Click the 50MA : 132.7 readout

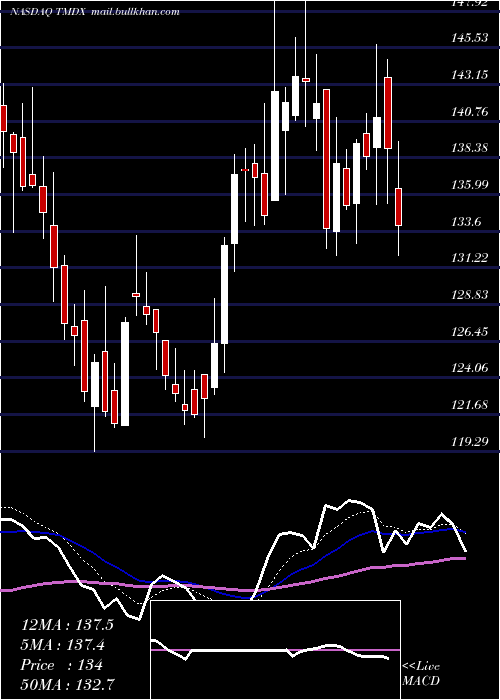pos(67,685)
